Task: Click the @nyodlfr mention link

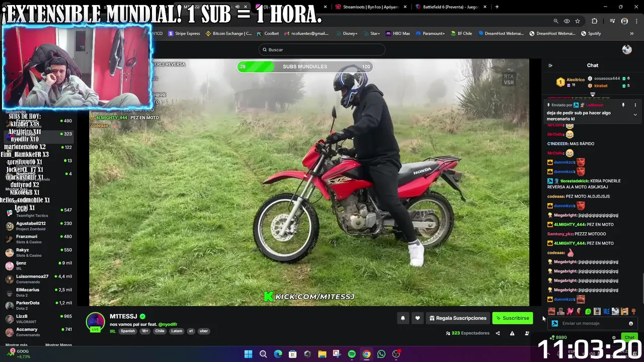Action: [x=168, y=324]
